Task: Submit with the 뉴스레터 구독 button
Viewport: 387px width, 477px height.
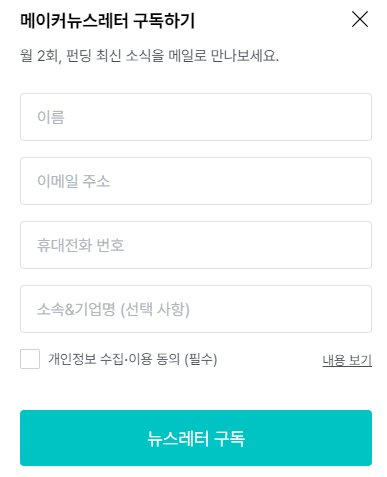Action: [x=196, y=438]
